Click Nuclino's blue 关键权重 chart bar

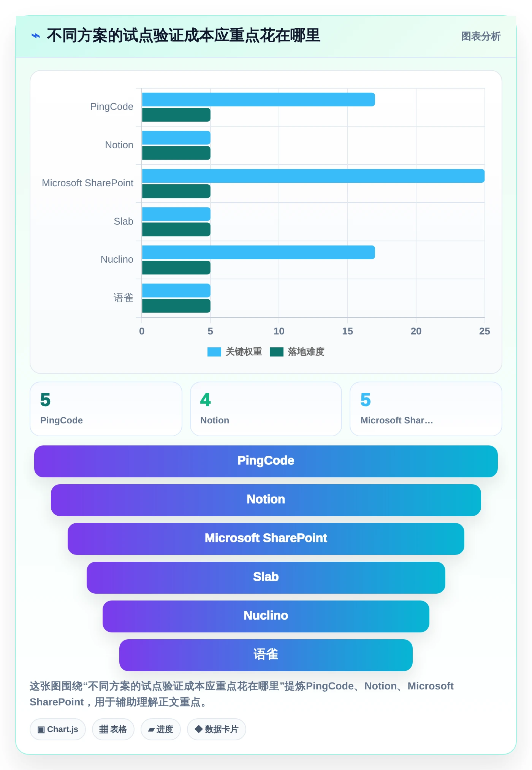click(258, 252)
